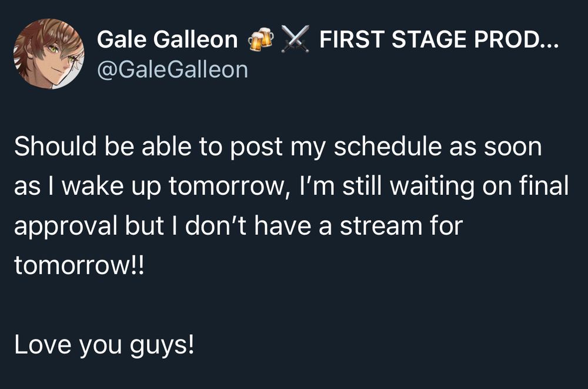Open the @GaleGalleon handle link
This screenshot has height=389, width=588.
[172, 70]
